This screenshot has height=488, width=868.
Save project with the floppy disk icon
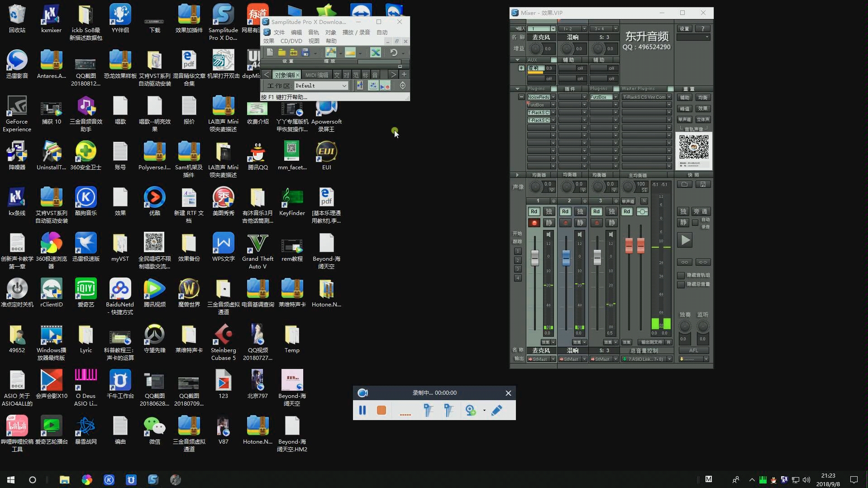point(305,53)
